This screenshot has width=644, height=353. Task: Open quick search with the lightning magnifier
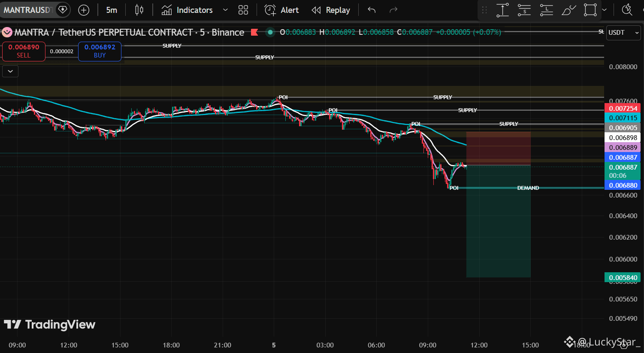(627, 10)
